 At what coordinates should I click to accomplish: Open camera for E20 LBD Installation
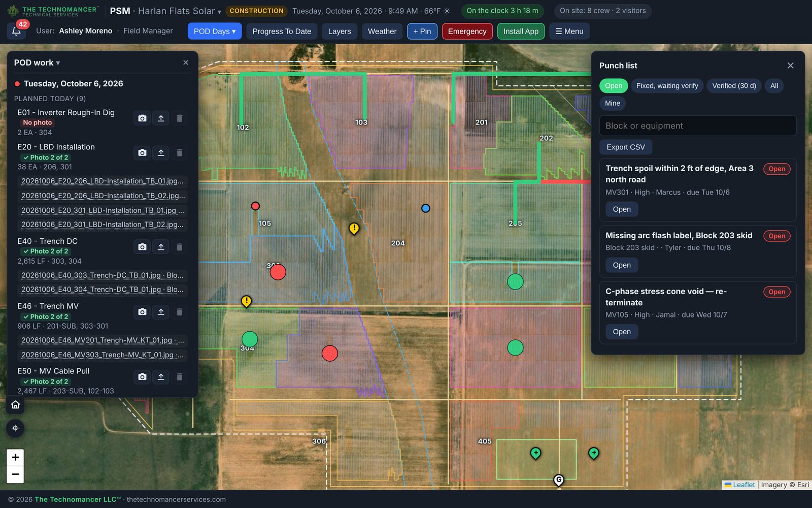coord(142,153)
